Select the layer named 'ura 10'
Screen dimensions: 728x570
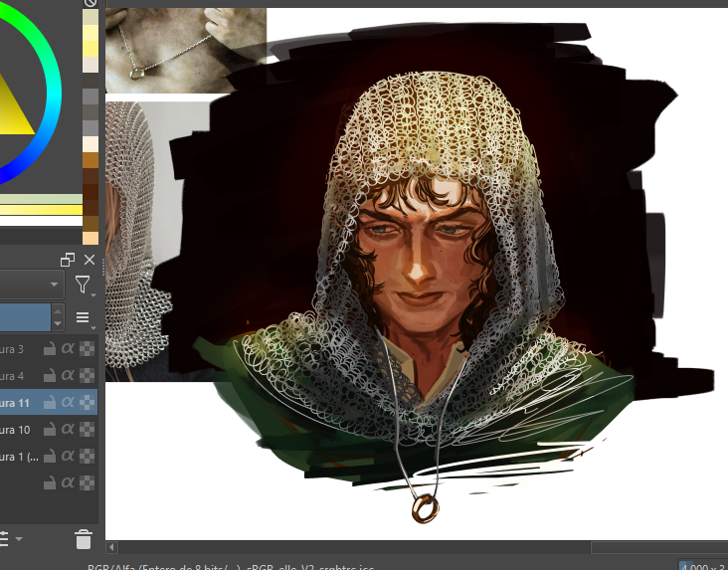[x=15, y=430]
